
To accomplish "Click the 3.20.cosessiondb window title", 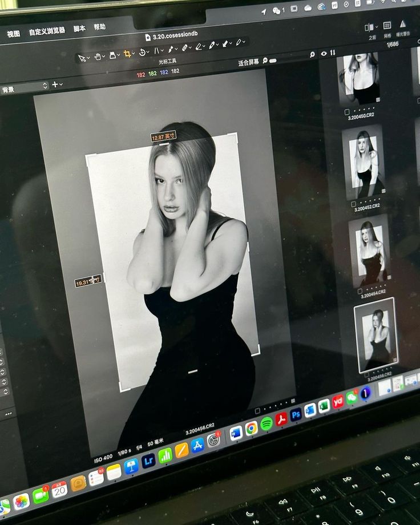I will click(175, 35).
